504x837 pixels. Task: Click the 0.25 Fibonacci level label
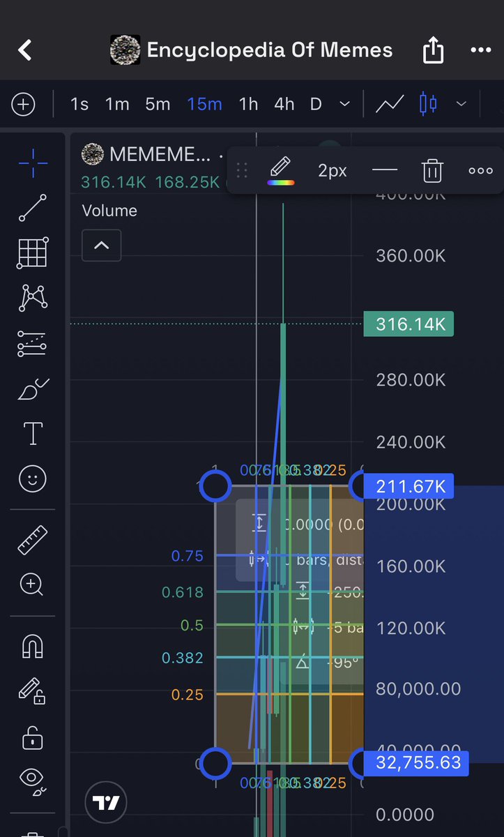point(187,695)
